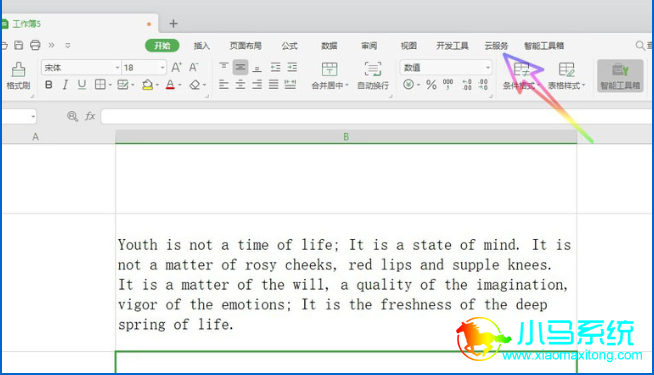Image resolution: width=654 pixels, height=375 pixels.
Task: Expand the Merge and Center dropdown arrow
Action: coord(347,86)
